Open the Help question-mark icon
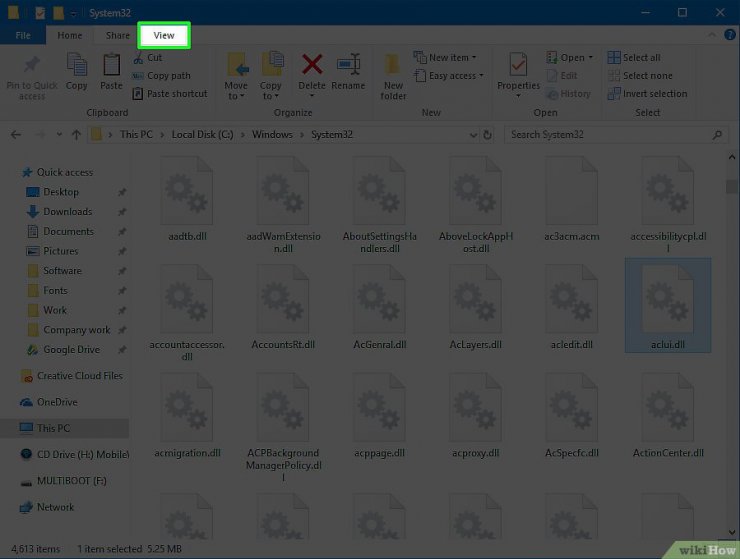 click(x=730, y=35)
